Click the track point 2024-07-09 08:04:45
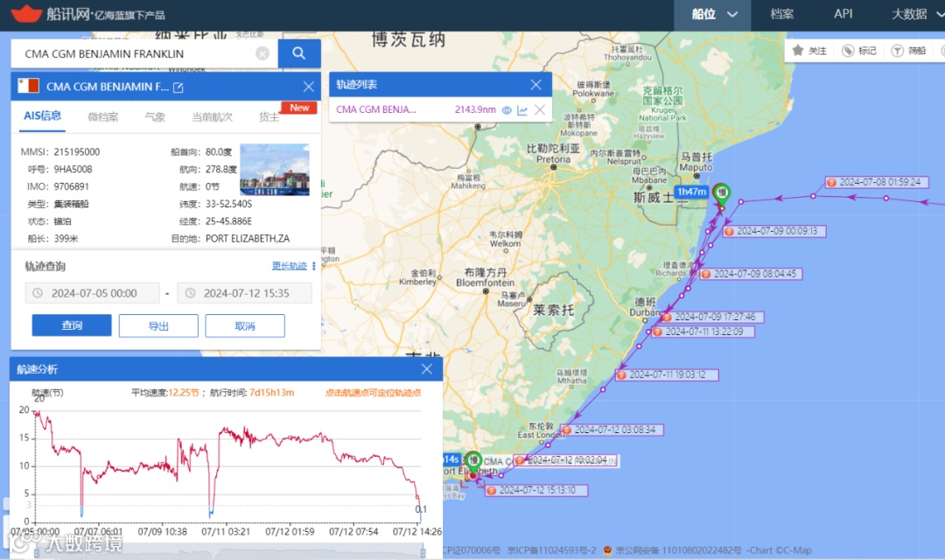 tap(751, 274)
